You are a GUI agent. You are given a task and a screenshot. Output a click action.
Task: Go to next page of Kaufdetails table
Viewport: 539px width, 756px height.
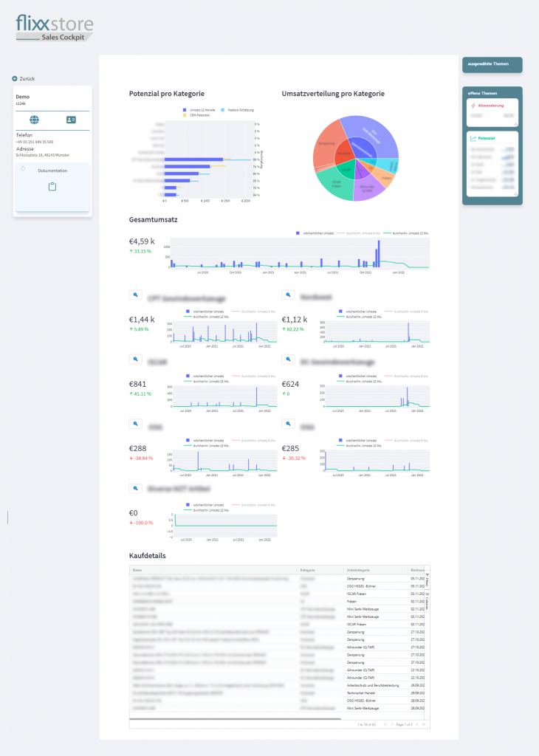pyautogui.click(x=416, y=725)
